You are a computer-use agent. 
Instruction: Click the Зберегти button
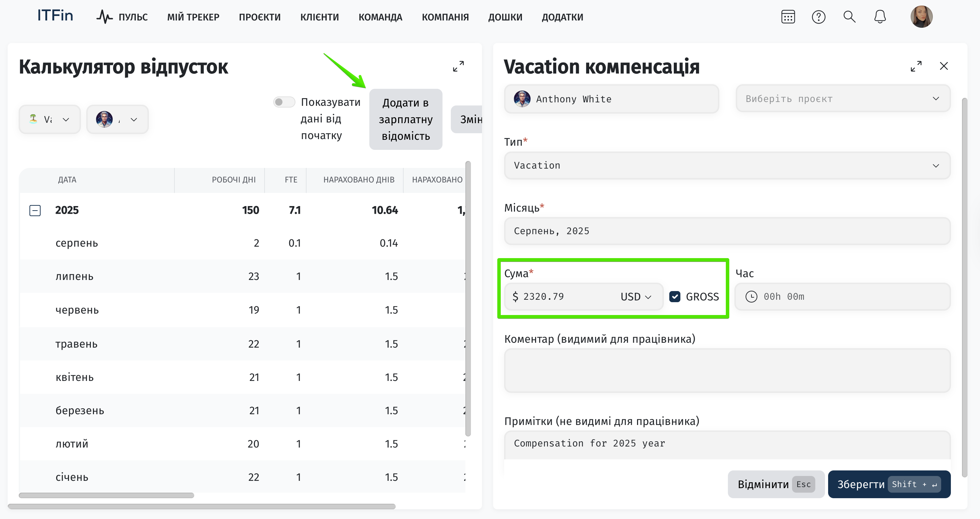pos(889,484)
